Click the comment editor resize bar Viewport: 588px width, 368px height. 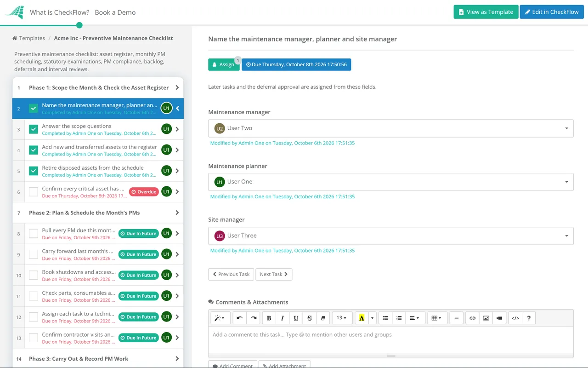pyautogui.click(x=391, y=356)
